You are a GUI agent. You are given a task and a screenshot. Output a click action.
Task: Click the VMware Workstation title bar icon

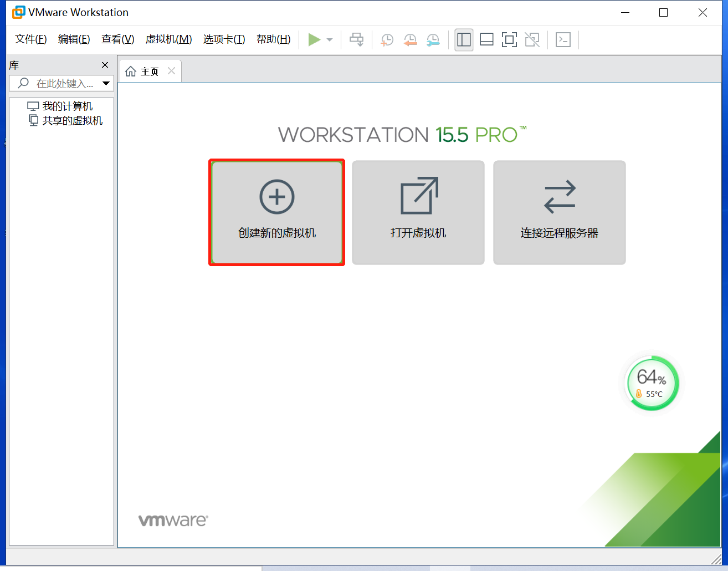19,12
